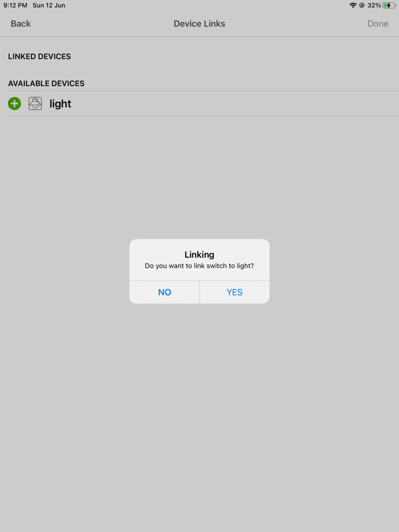
Task: Tap the Sun 12 Jun date
Action: 49,6
